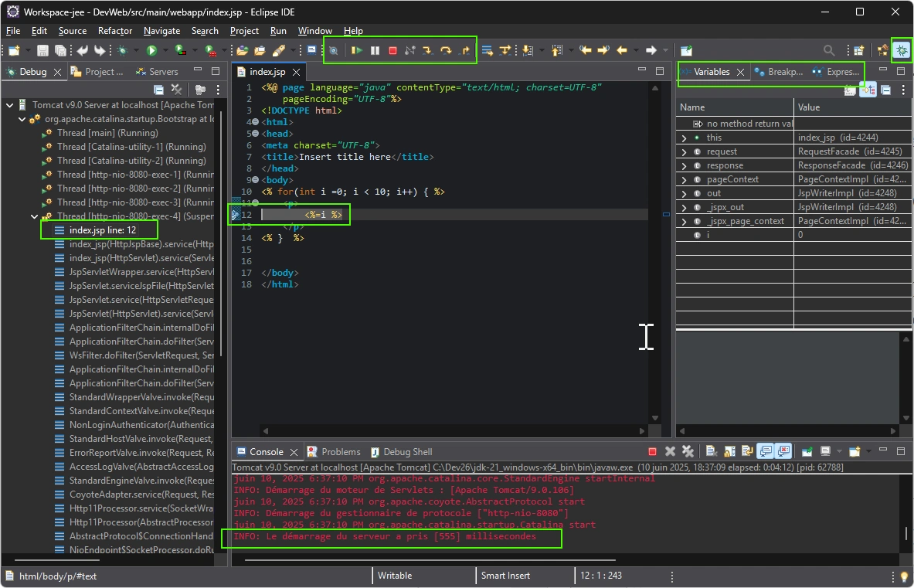Click the breakpoint marker on line 12
This screenshot has width=914, height=588.
(236, 215)
